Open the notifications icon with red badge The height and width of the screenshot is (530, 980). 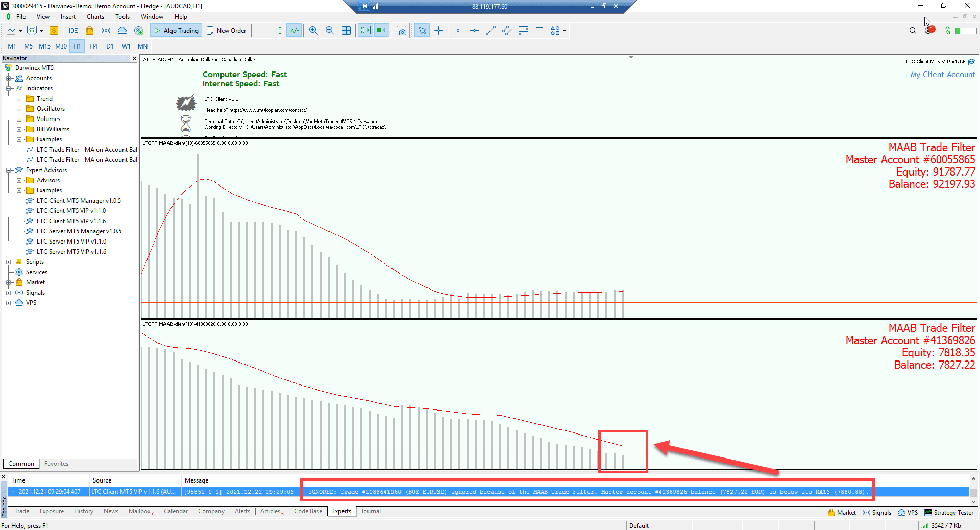(929, 30)
